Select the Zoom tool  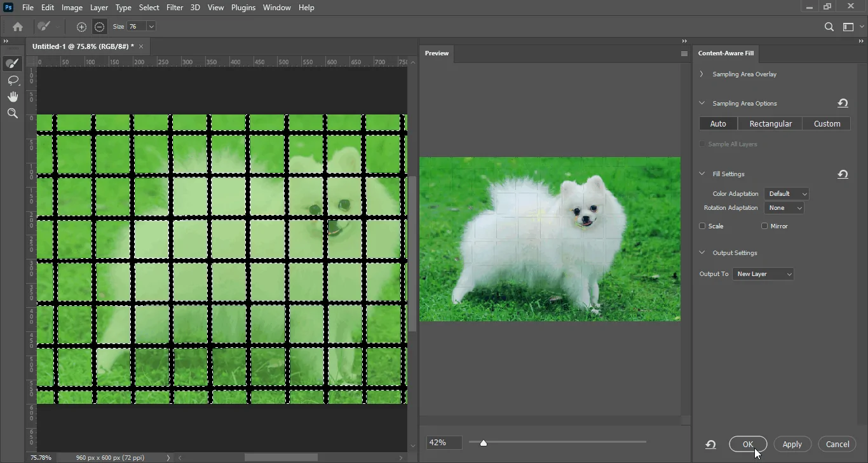13,113
